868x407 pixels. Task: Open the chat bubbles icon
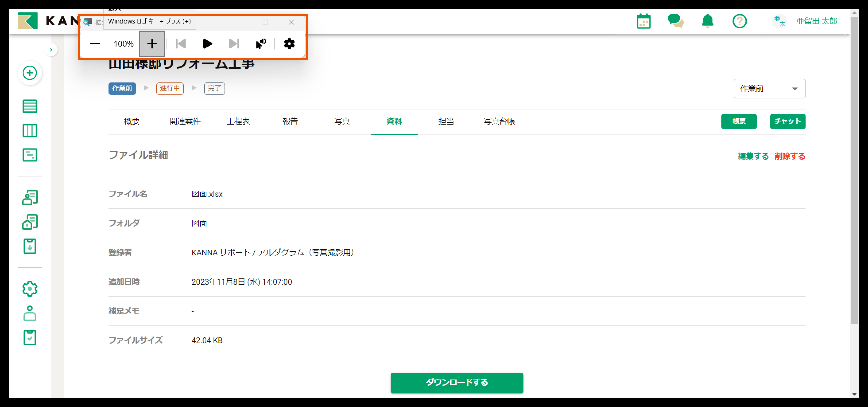(675, 21)
